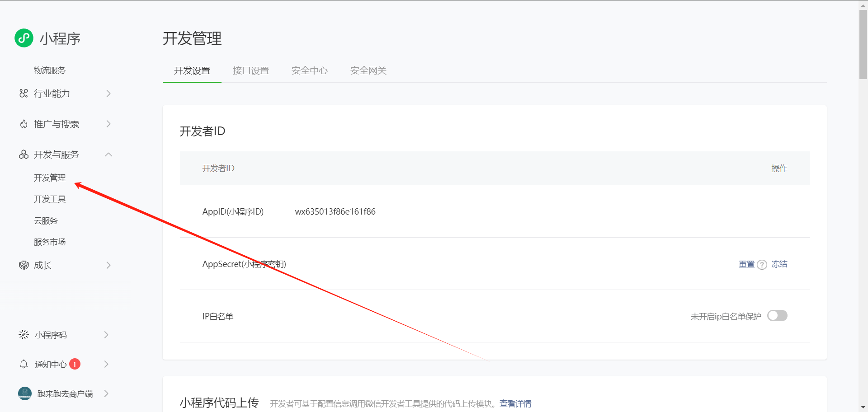Enable the IP白名单 protection switch
The width and height of the screenshot is (868, 412).
coord(777,316)
